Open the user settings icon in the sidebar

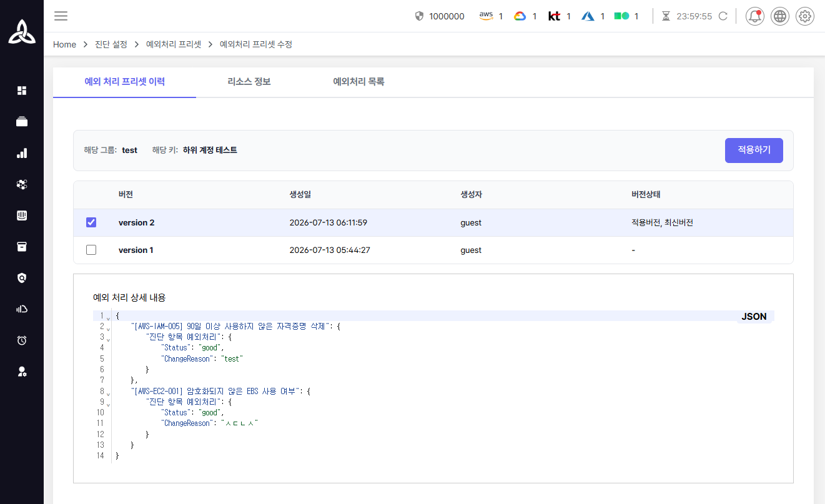(x=22, y=372)
